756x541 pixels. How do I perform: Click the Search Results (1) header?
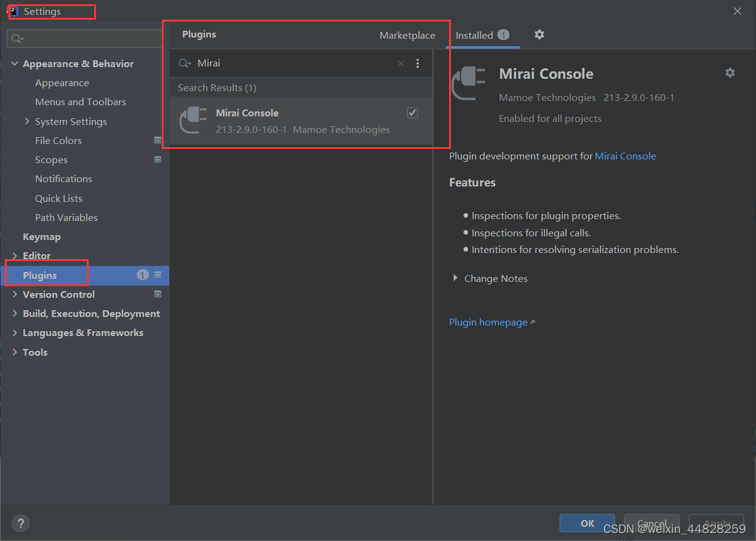[217, 87]
